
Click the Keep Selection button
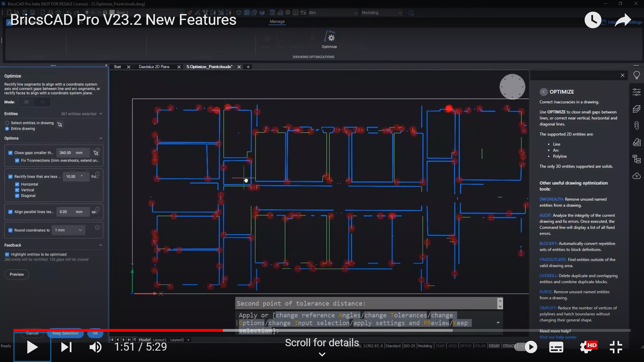[x=65, y=333]
